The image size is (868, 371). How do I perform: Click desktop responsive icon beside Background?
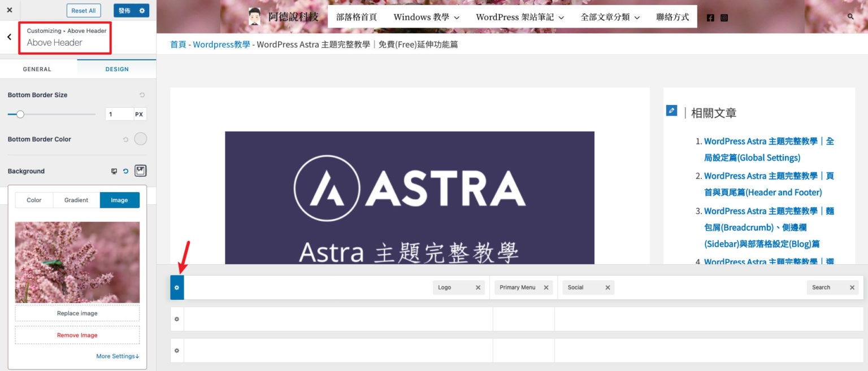pyautogui.click(x=115, y=171)
